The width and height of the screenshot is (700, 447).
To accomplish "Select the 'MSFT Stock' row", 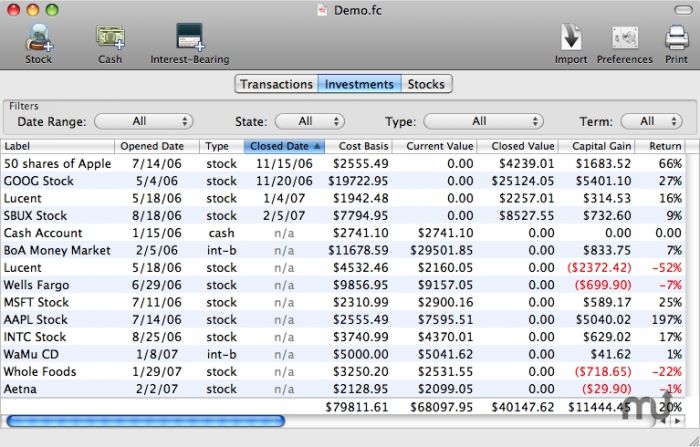I will [343, 302].
